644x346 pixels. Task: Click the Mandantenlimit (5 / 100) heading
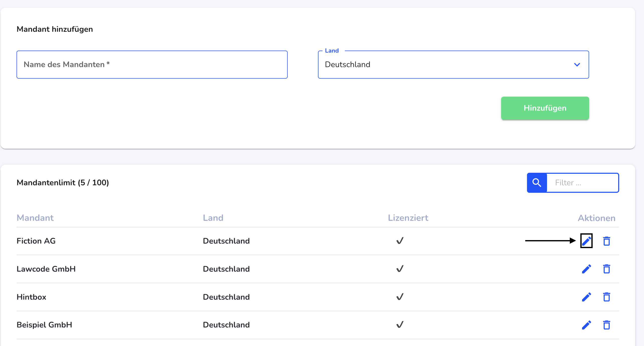click(63, 183)
